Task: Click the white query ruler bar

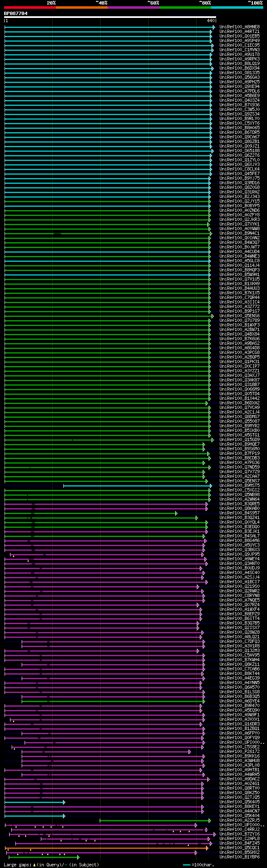Action: coord(110,17)
